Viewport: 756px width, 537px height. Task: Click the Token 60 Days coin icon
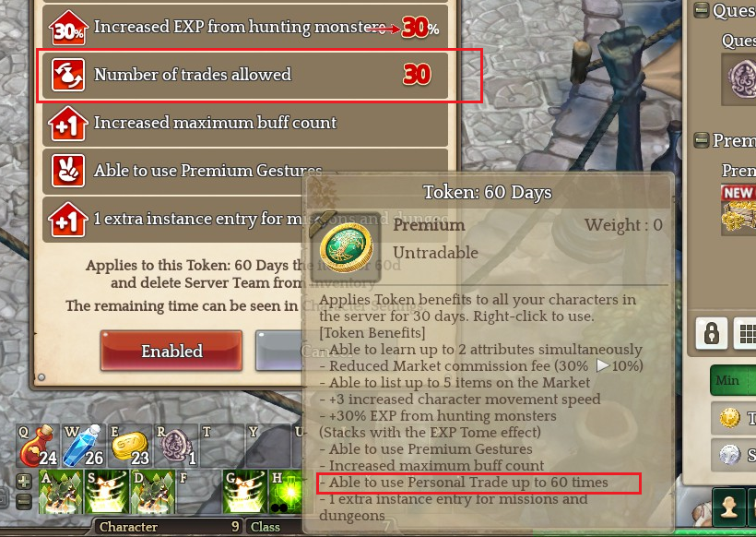[346, 247]
